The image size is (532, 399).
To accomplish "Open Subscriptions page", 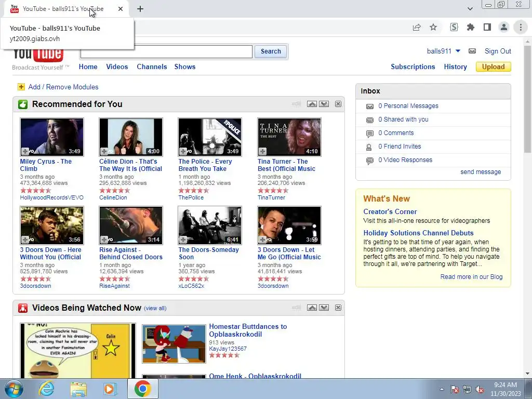I will tap(413, 67).
